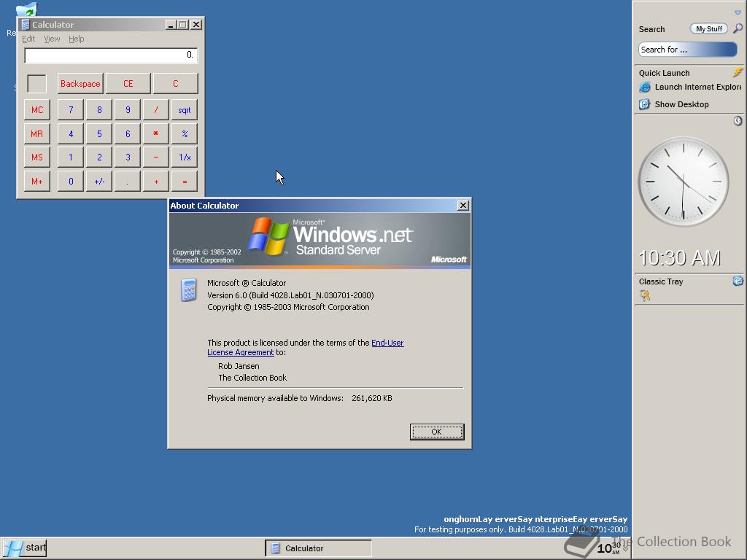Click the MC memory clear key
The image size is (747, 560).
point(37,110)
